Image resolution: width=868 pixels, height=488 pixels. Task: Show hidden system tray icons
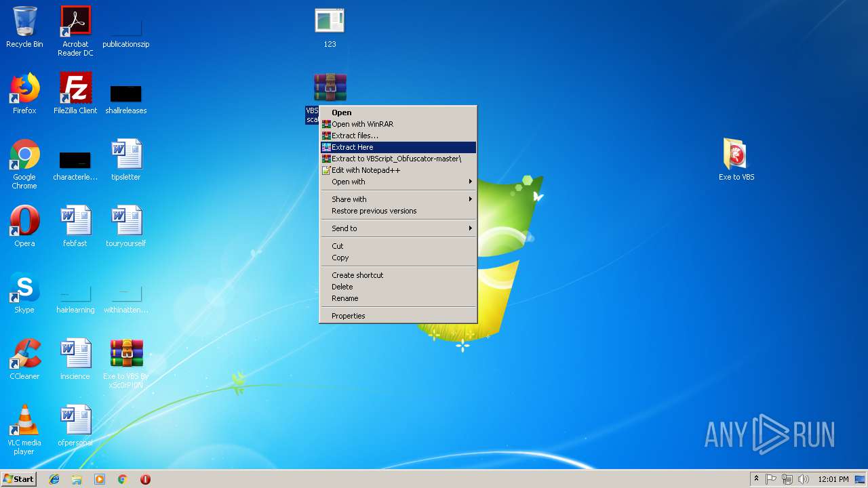pyautogui.click(x=756, y=479)
